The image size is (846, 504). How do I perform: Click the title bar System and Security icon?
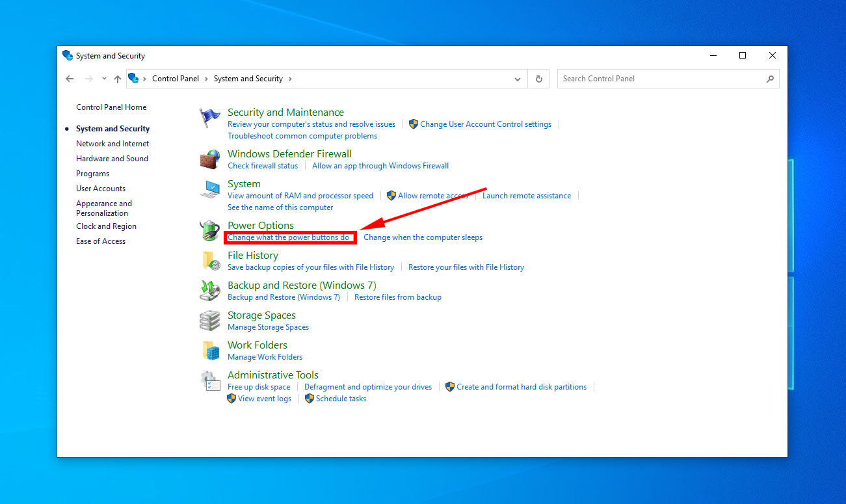(x=67, y=55)
